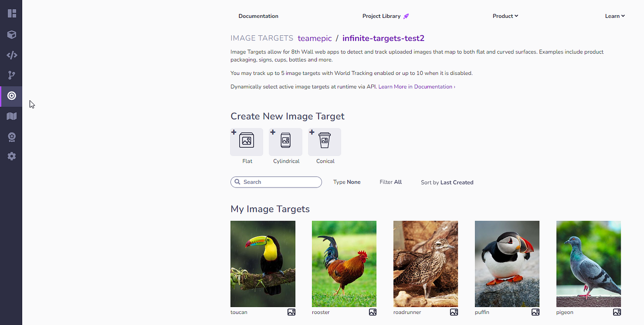The height and width of the screenshot is (325, 644).
Task: Click the rocket icon next to Project Library
Action: click(406, 16)
